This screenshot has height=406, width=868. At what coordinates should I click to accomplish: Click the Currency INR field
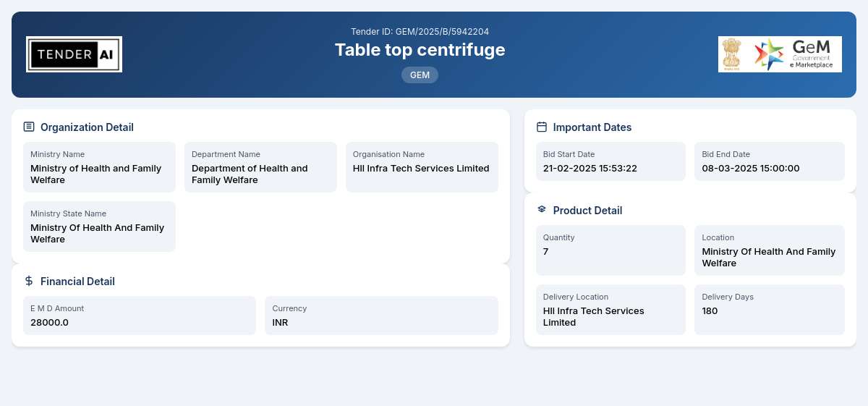pyautogui.click(x=381, y=316)
